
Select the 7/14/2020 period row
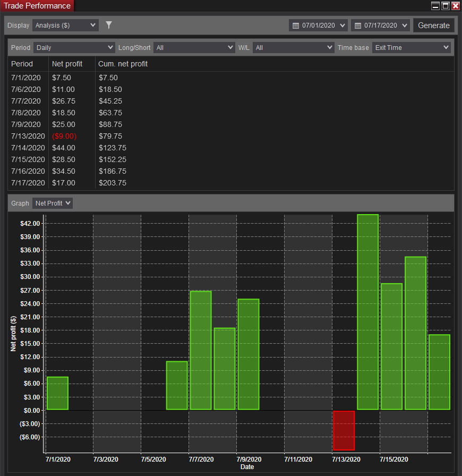click(230, 148)
